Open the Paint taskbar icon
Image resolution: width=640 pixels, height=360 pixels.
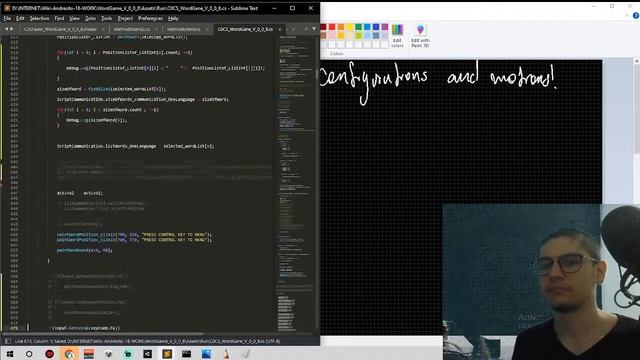click(x=245, y=354)
